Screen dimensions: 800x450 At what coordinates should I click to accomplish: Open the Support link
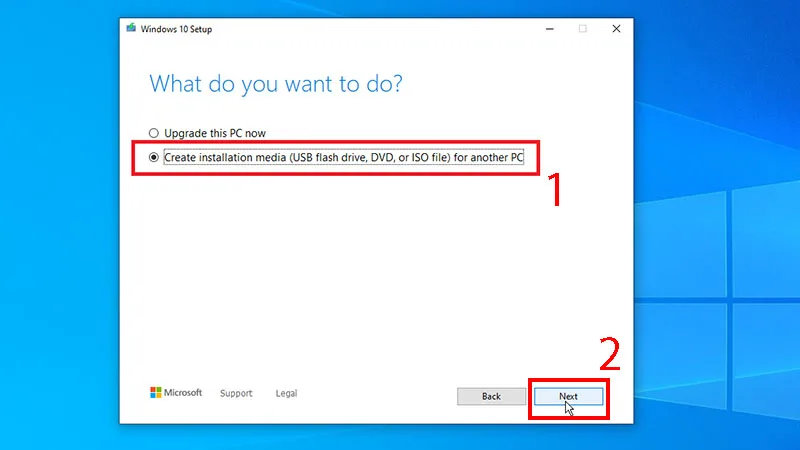(x=236, y=393)
